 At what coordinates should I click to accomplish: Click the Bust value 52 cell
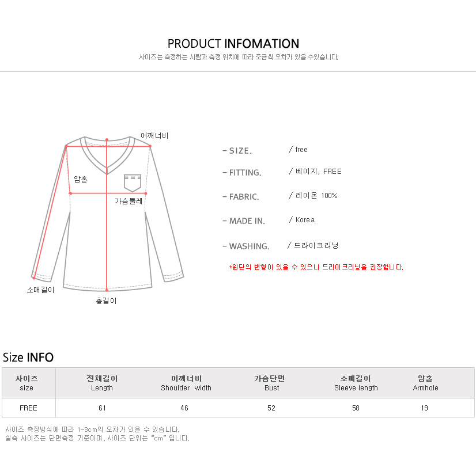pos(271,408)
